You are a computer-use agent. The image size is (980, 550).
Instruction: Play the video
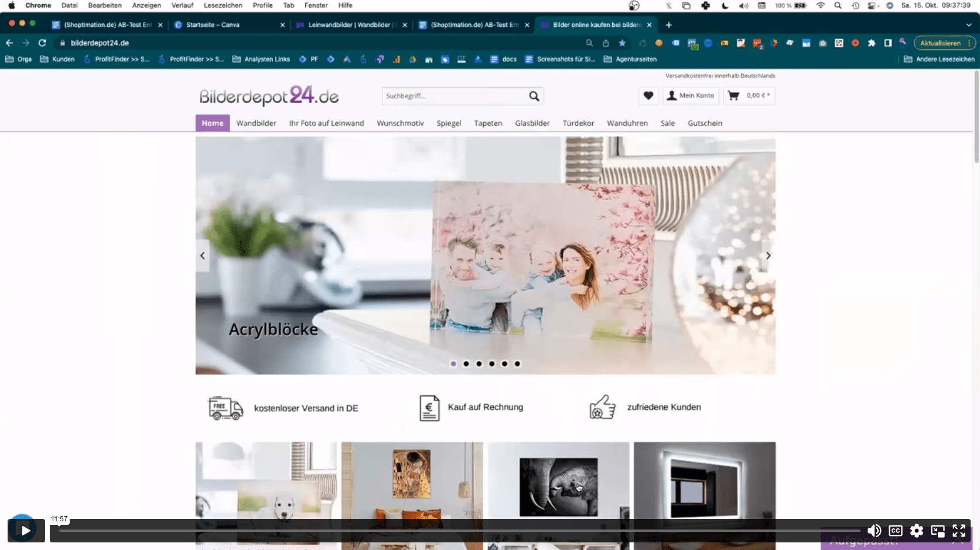point(26,531)
